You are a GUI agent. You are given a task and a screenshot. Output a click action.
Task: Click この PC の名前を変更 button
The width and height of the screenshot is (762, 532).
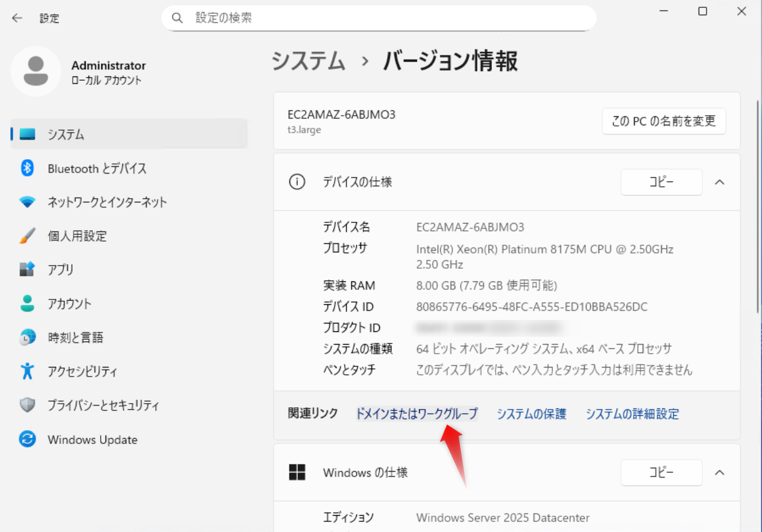pyautogui.click(x=663, y=121)
